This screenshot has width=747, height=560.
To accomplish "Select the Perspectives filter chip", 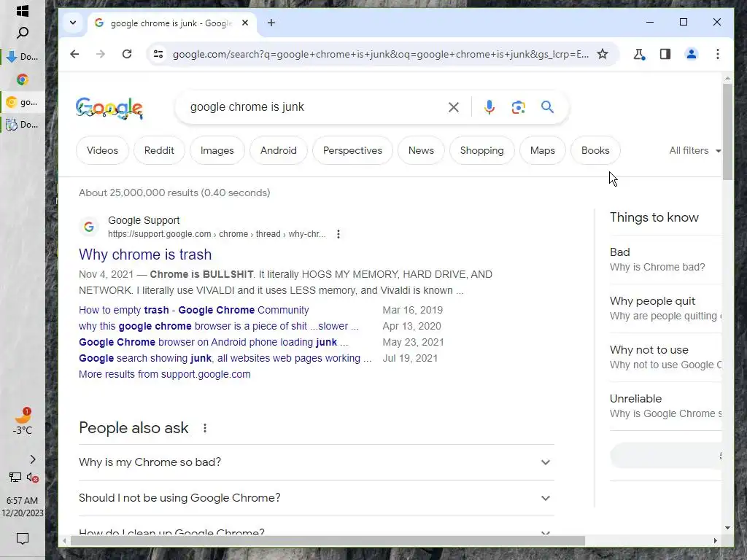I will click(352, 150).
